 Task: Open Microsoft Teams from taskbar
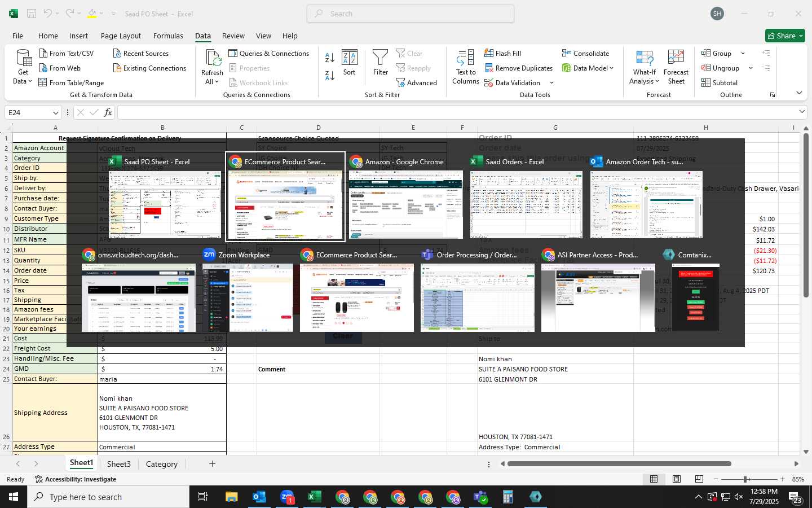tap(480, 497)
